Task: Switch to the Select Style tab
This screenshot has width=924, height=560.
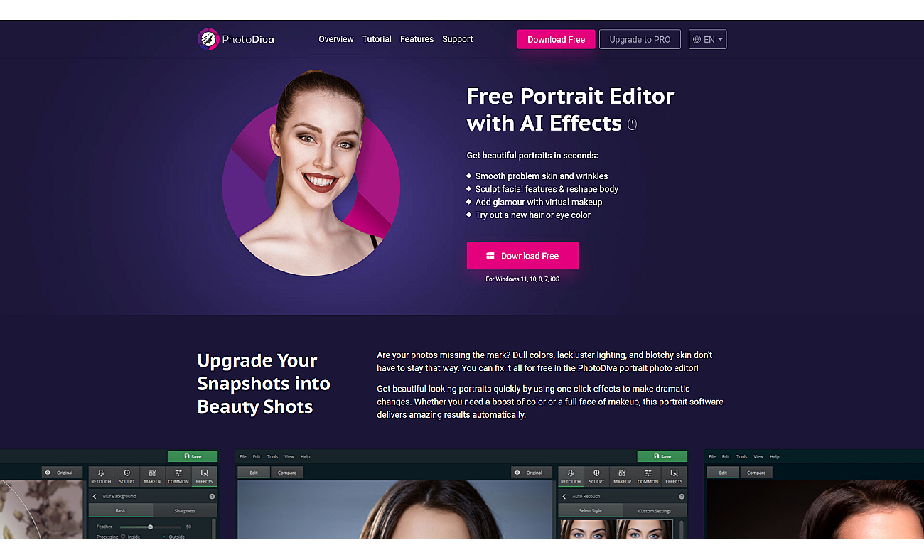Action: (591, 510)
